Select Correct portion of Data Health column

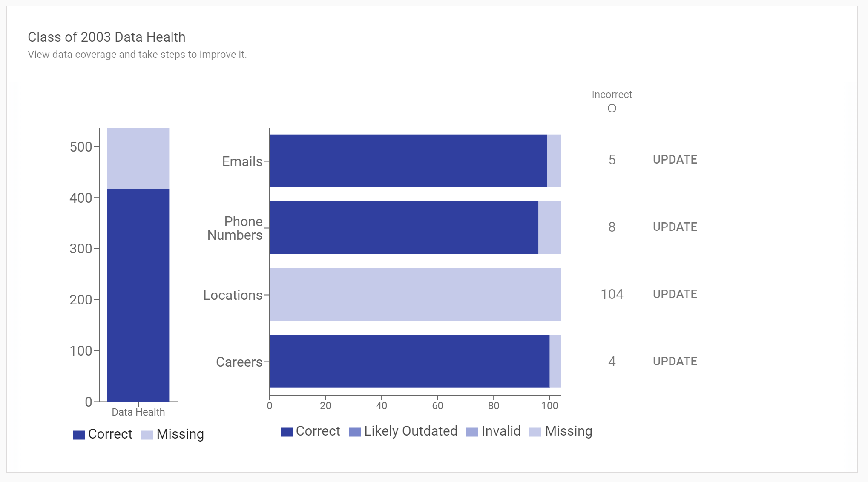138,296
